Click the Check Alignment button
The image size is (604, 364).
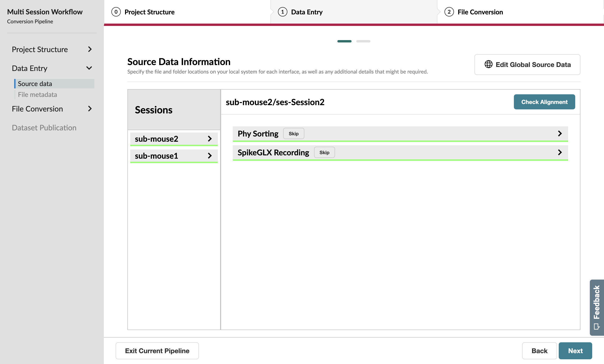click(544, 102)
